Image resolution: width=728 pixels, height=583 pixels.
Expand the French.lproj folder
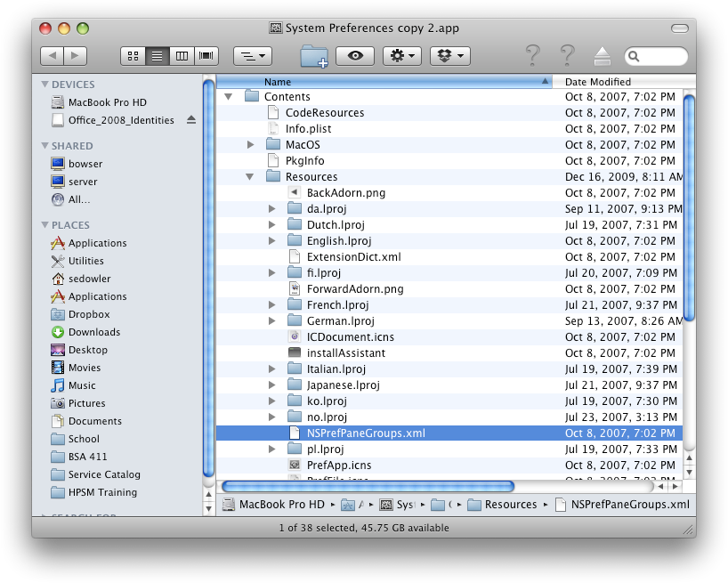tap(272, 305)
